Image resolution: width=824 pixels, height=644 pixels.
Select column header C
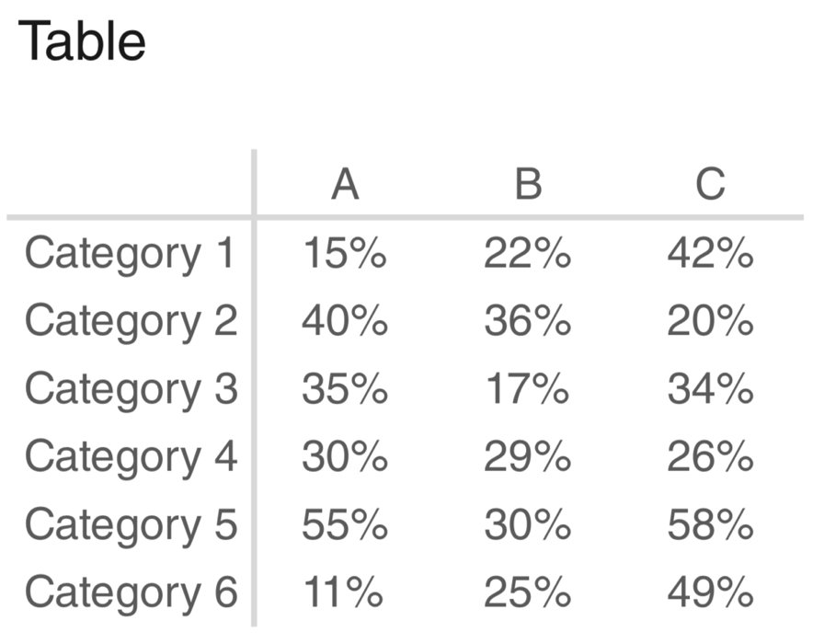coord(711,185)
